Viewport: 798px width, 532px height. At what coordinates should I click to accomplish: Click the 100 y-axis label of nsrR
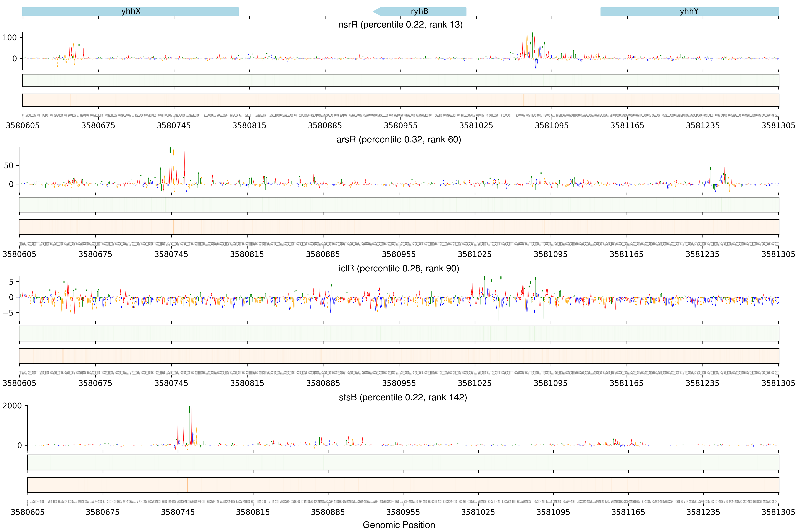(9, 38)
